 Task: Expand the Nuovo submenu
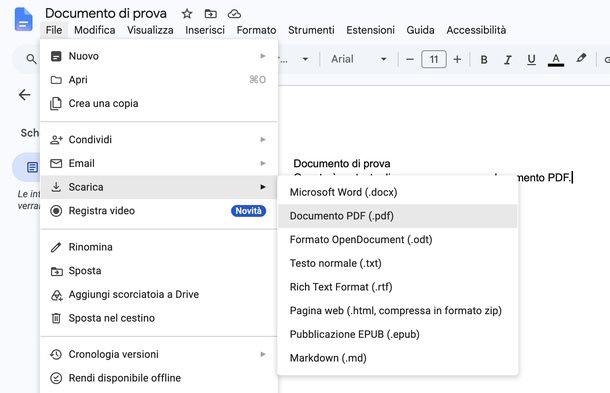click(x=159, y=56)
